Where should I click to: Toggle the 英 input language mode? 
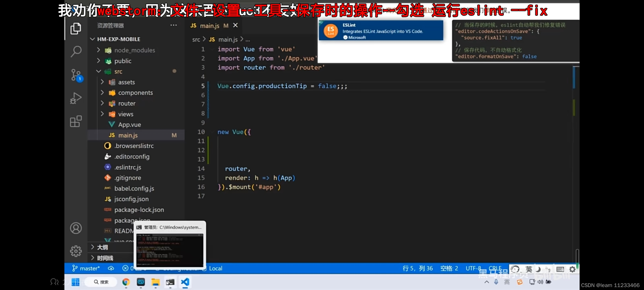[x=529, y=269]
